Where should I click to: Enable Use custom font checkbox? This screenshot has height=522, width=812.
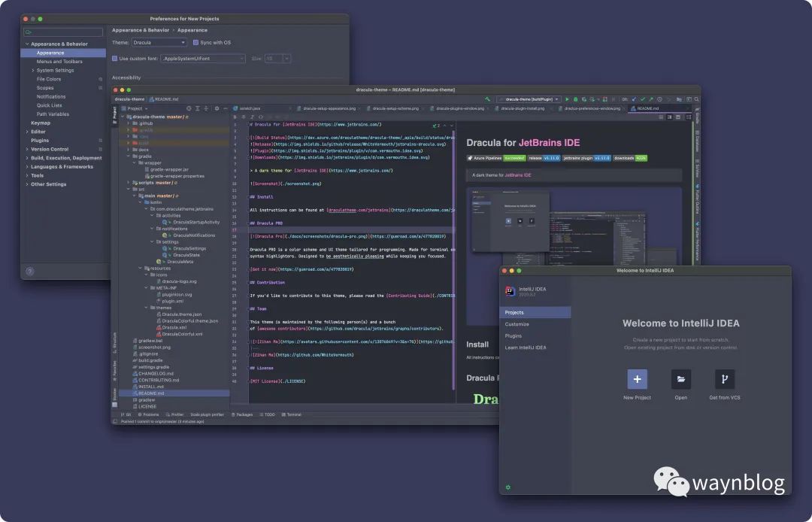click(115, 59)
